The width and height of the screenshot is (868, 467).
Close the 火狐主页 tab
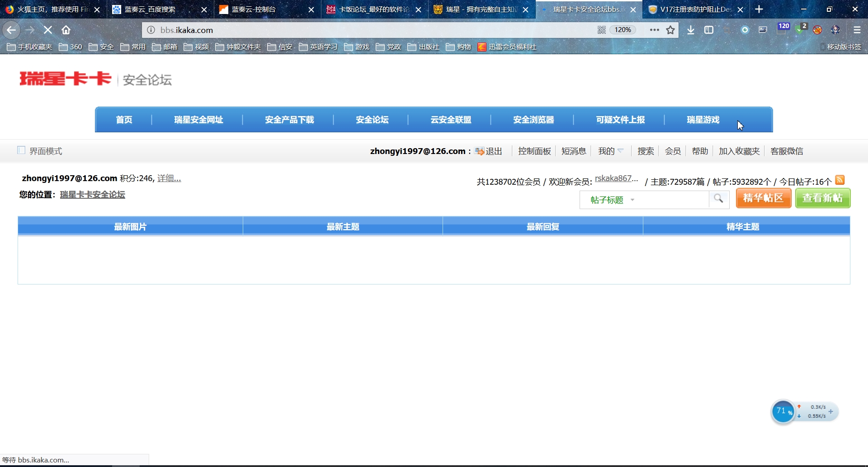click(97, 9)
